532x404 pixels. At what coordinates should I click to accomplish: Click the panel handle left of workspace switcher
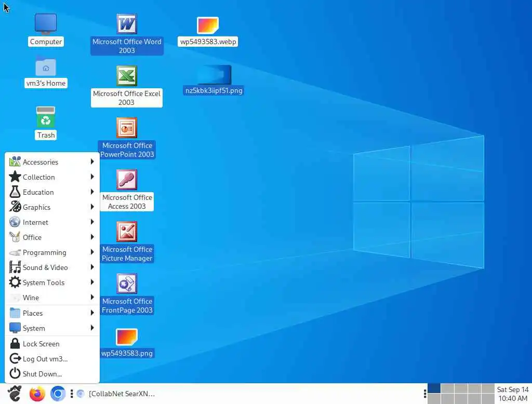click(425, 394)
